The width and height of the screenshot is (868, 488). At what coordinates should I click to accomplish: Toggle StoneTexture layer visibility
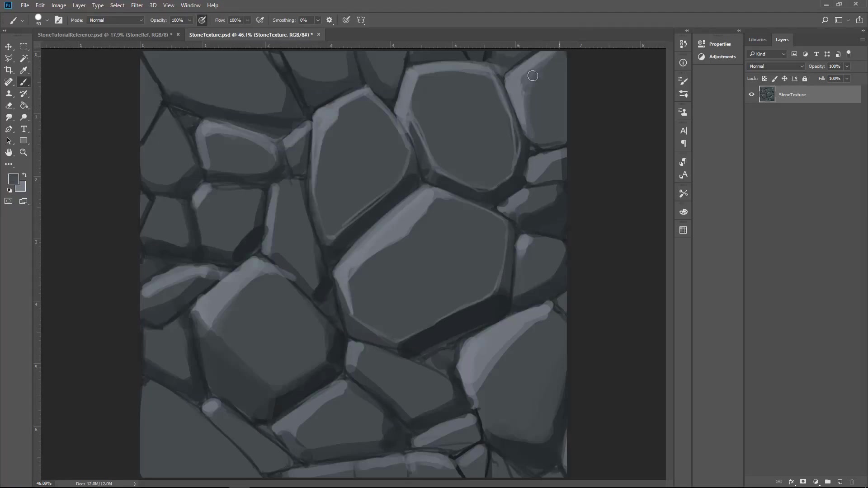coord(752,95)
